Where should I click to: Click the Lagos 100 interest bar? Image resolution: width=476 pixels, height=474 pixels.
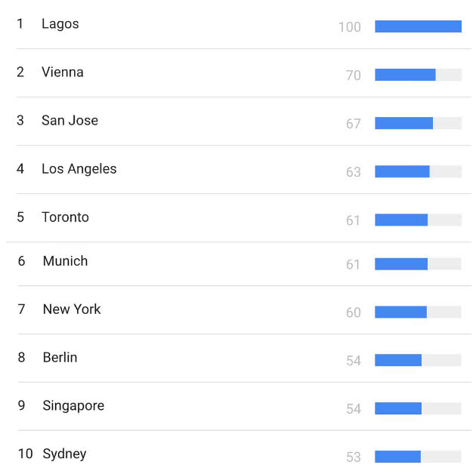[418, 26]
